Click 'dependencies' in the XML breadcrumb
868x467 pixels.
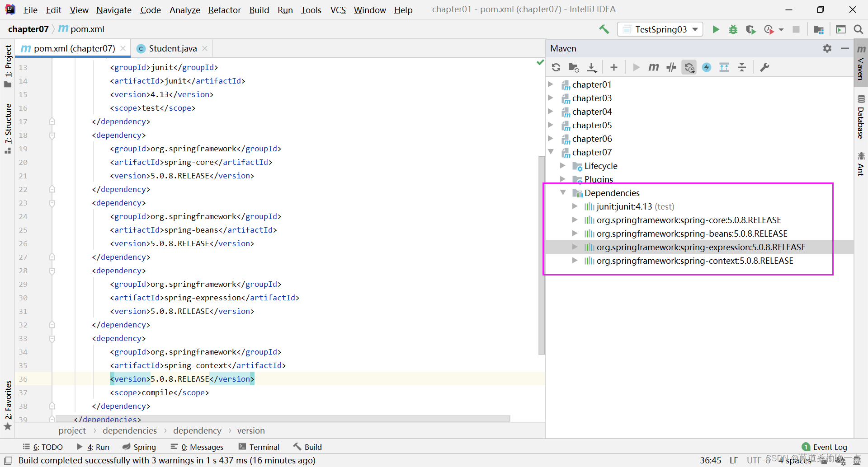point(130,430)
